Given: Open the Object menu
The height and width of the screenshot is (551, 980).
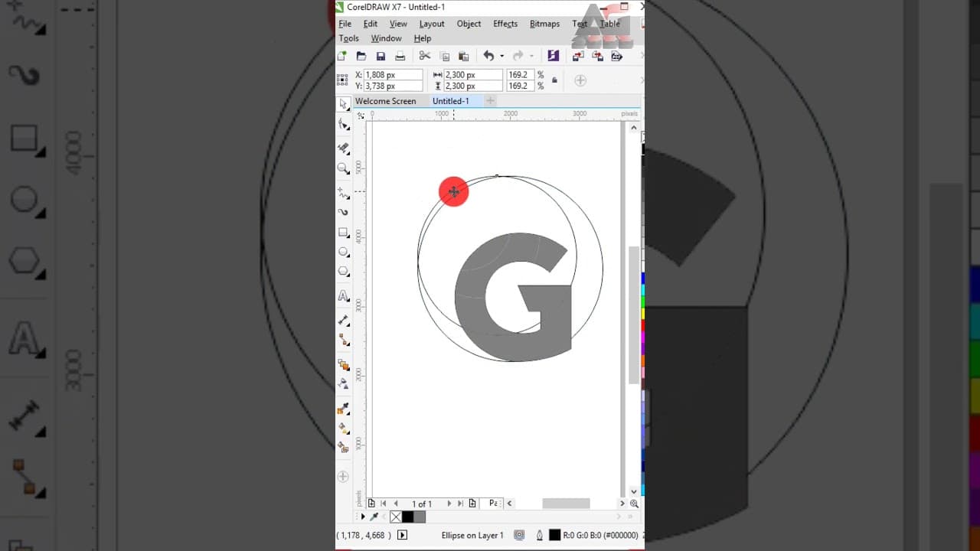Looking at the screenshot, I should click(469, 24).
